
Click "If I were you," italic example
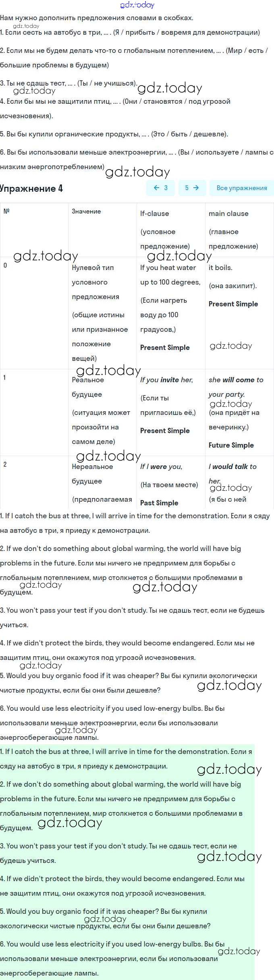pyautogui.click(x=161, y=467)
